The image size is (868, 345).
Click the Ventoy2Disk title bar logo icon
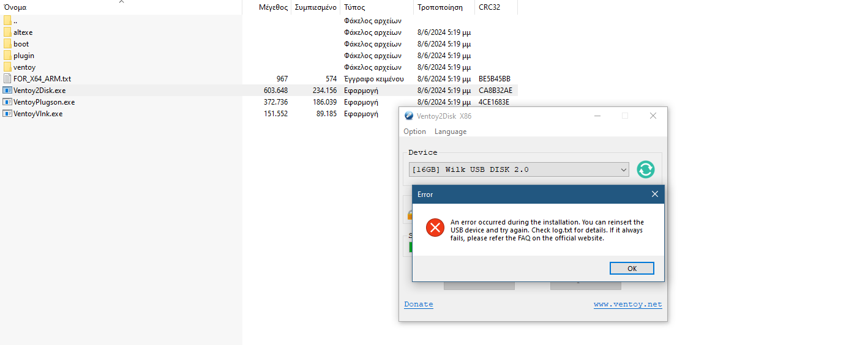(x=409, y=116)
